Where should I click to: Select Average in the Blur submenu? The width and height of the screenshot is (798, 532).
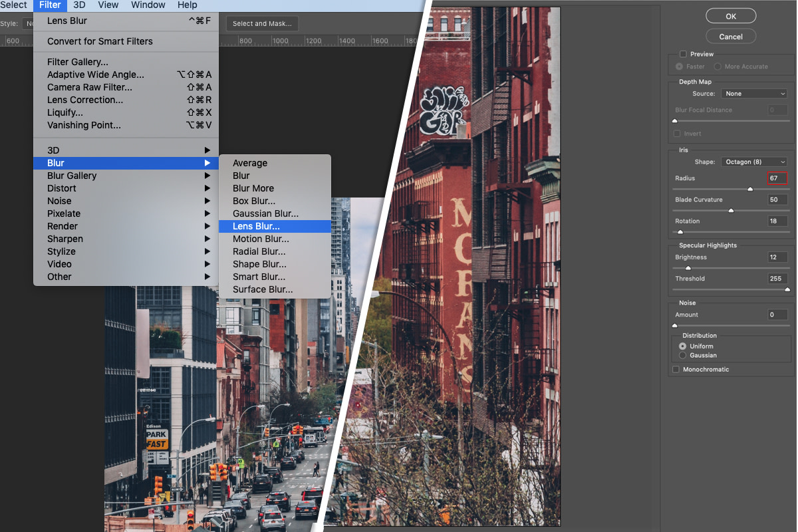pos(275,163)
